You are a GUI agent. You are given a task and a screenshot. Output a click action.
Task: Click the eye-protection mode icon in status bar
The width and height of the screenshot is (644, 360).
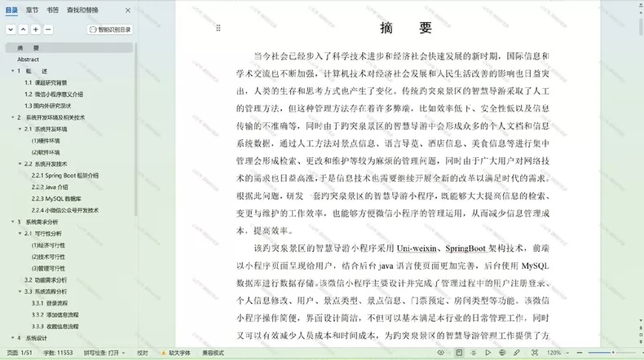tap(441, 353)
